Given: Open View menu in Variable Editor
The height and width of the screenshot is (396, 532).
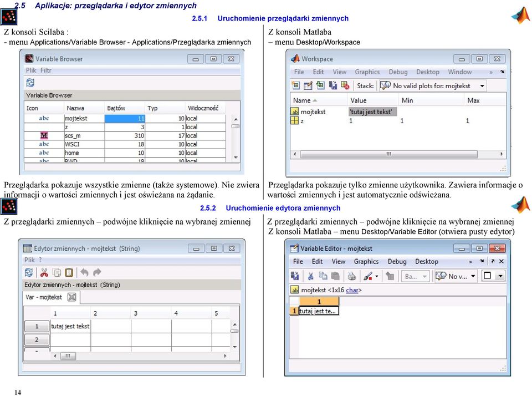Looking at the screenshot, I should 338,262.
